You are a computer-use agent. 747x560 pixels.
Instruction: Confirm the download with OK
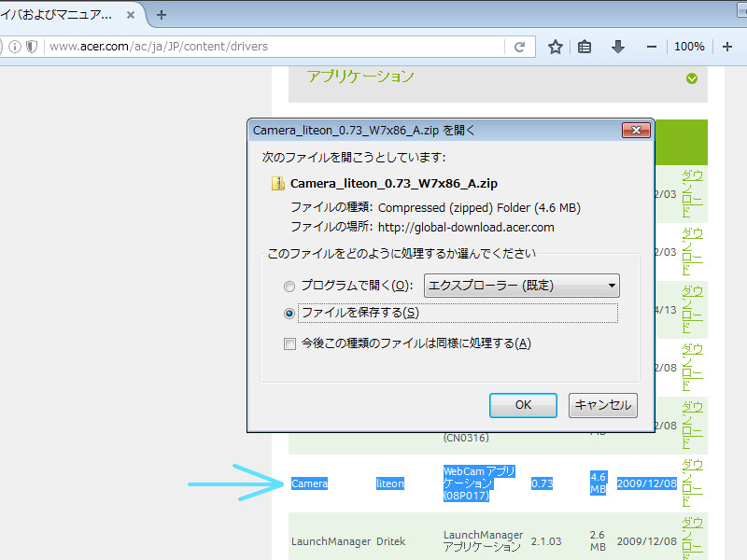pyautogui.click(x=523, y=405)
